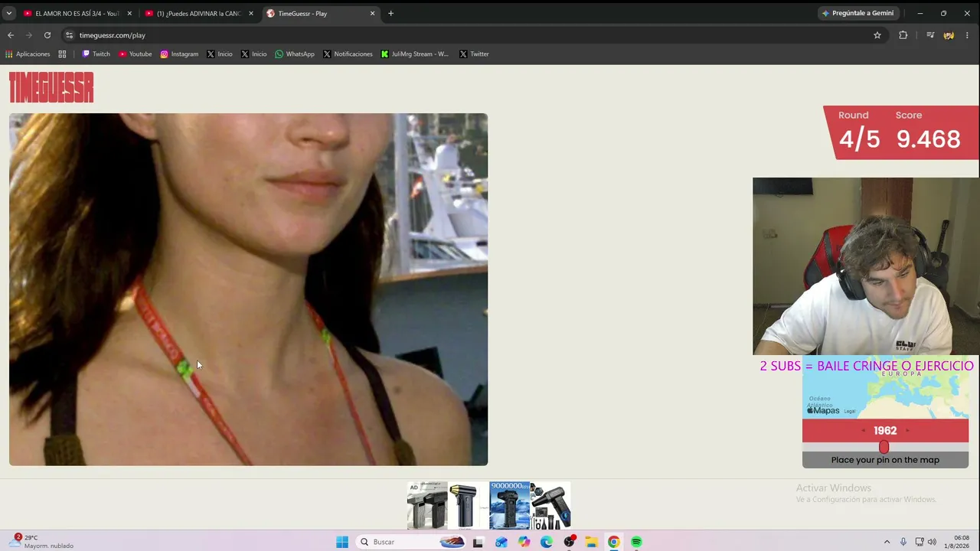The image size is (980, 551).
Task: Open Spotify from the taskbar
Action: 636,542
